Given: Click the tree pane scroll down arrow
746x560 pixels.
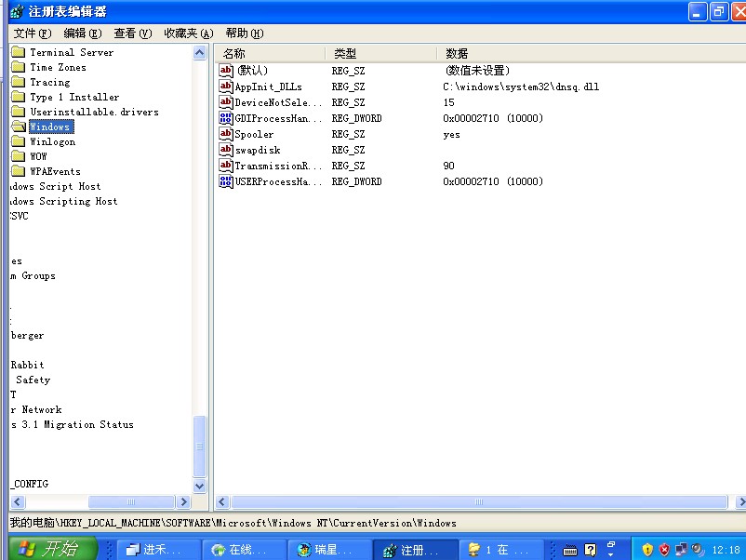Looking at the screenshot, I should point(200,486).
